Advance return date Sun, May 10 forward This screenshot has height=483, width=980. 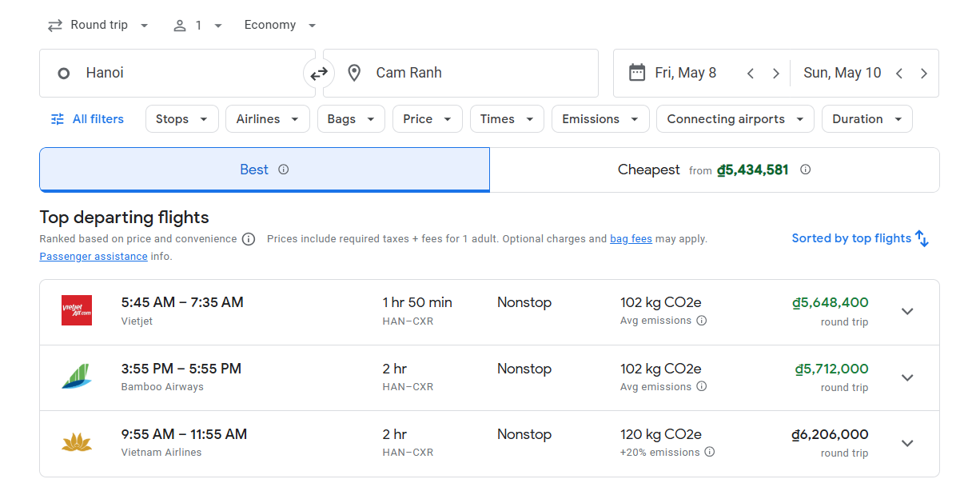point(923,74)
